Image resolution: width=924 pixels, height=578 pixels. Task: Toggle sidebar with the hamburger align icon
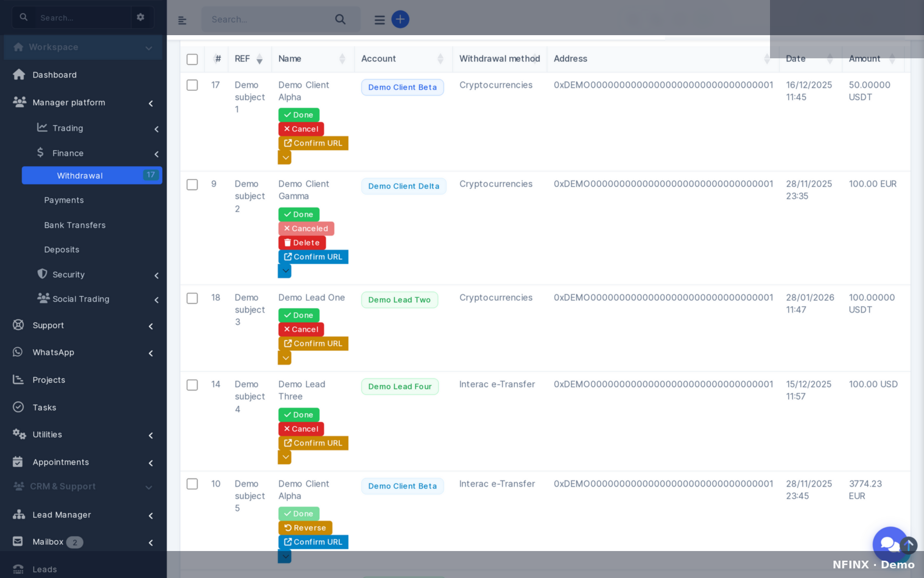(x=182, y=20)
